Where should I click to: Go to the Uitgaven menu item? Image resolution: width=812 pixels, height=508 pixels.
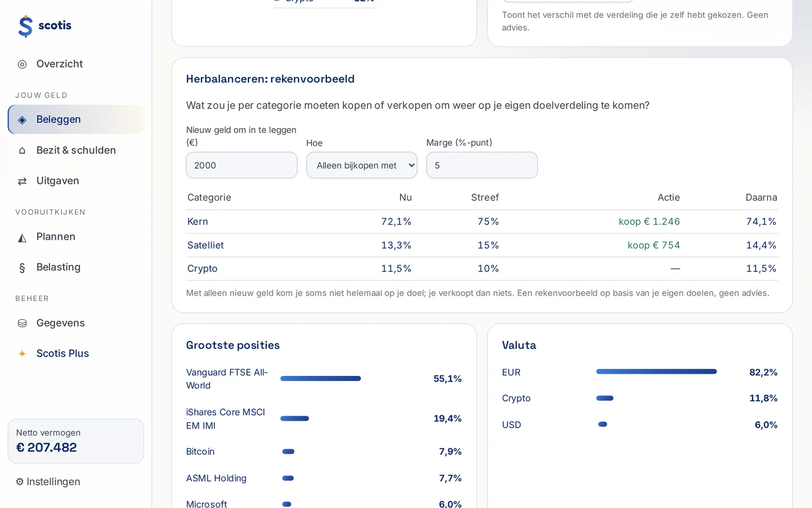(76, 181)
